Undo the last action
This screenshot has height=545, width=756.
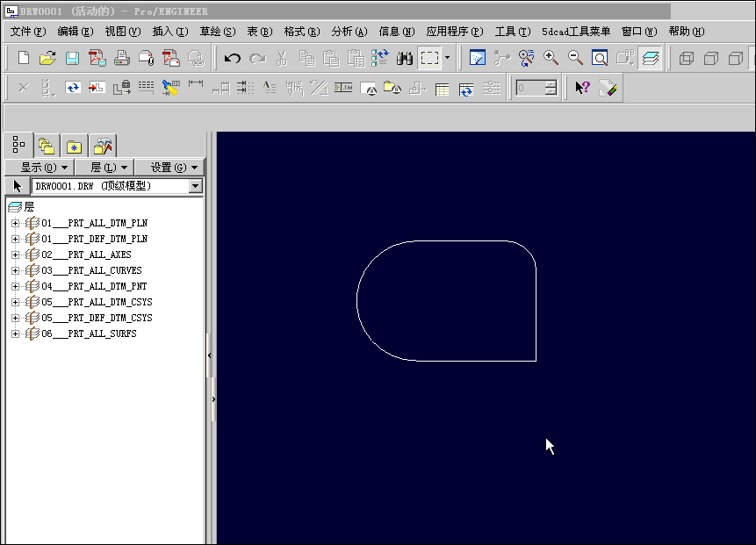(x=233, y=58)
